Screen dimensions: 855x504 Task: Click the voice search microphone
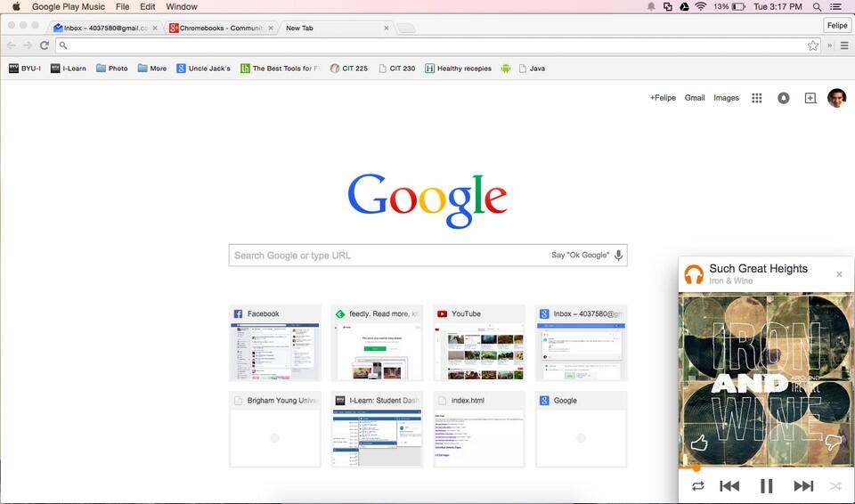(x=618, y=256)
